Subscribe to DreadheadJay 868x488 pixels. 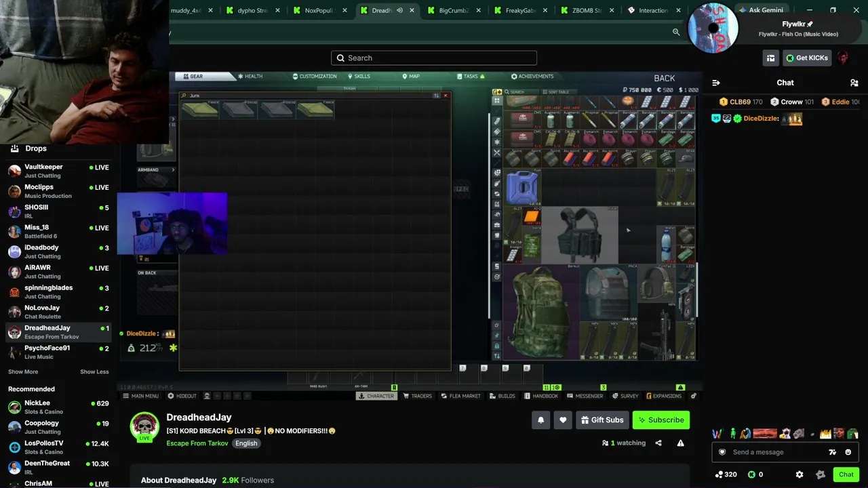point(661,420)
